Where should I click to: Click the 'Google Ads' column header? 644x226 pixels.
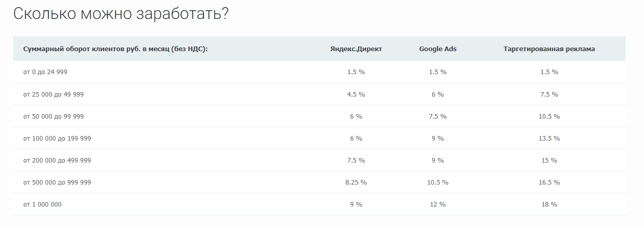(x=438, y=49)
